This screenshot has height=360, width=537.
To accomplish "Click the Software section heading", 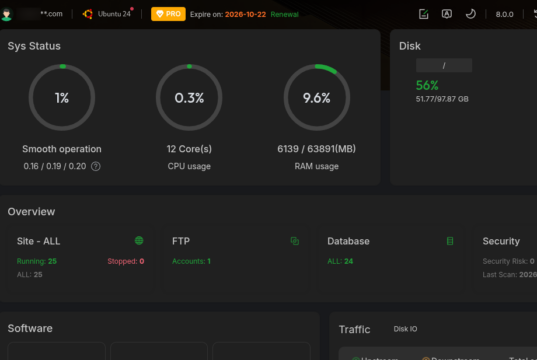I will (30, 328).
